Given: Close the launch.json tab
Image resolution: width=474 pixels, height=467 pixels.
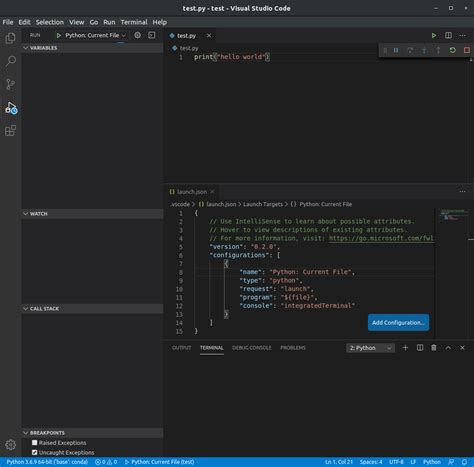Looking at the screenshot, I should click(212, 192).
